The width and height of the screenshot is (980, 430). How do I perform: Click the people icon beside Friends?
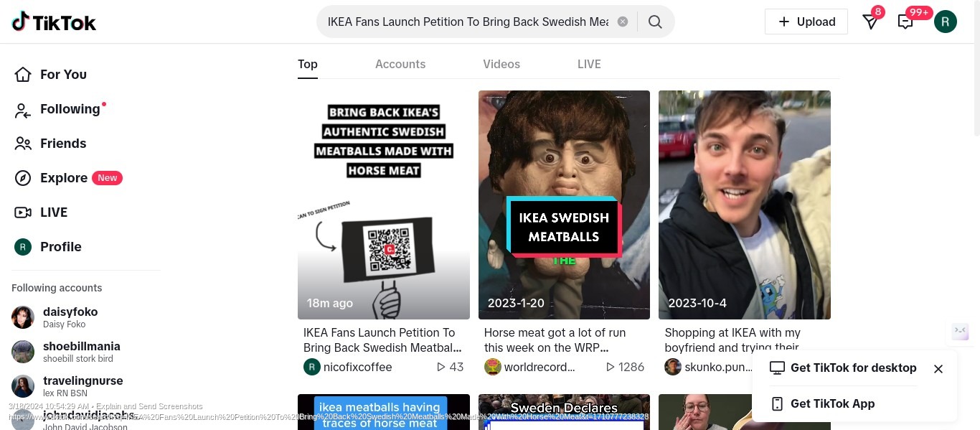click(x=23, y=144)
